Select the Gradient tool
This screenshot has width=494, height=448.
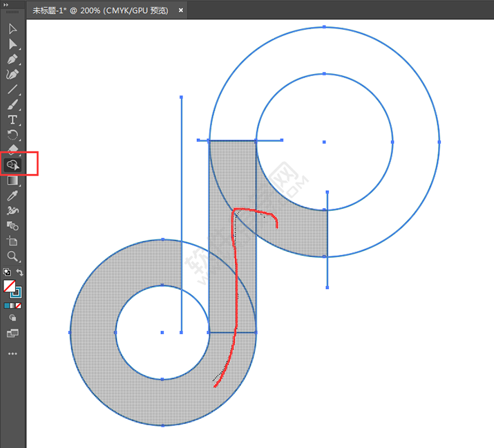click(12, 180)
